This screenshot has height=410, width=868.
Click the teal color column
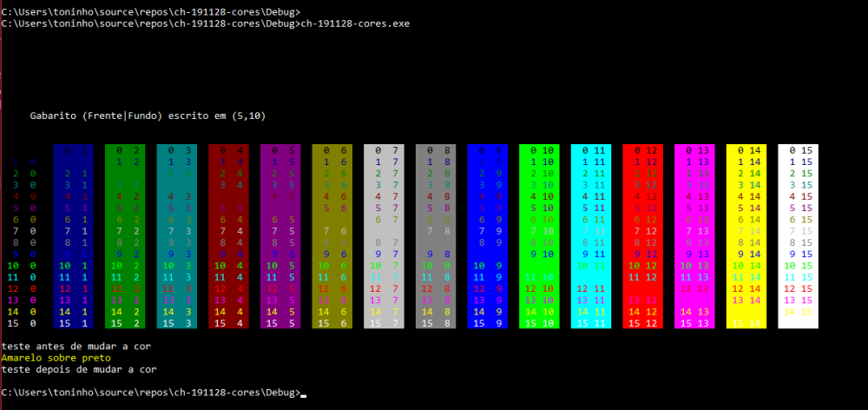[177, 236]
